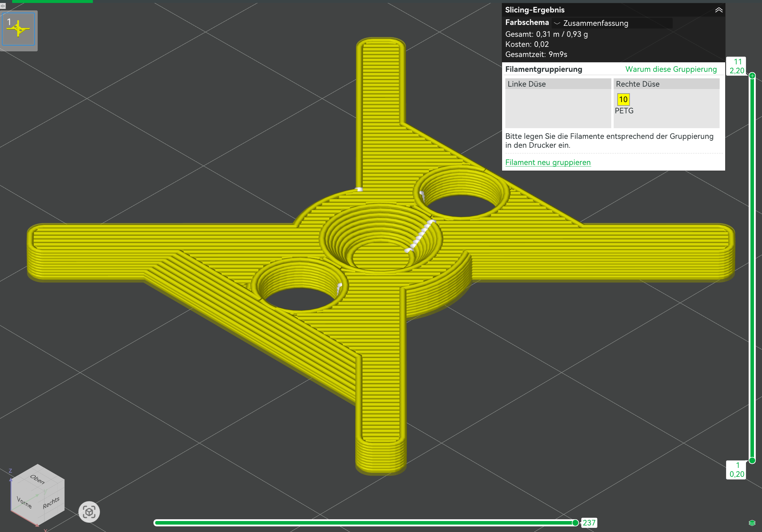
Task: Click the yellow filament 10 swatch
Action: (x=623, y=99)
